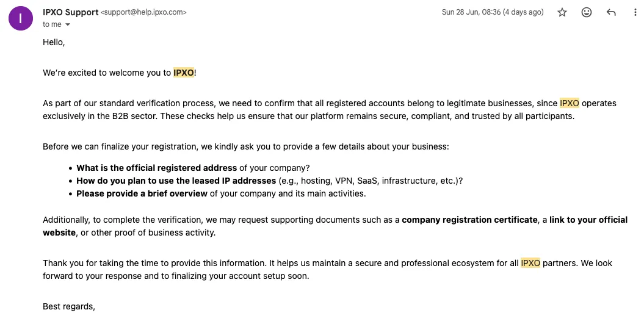The image size is (644, 321).
Task: Reply using the arrow icon
Action: (611, 12)
